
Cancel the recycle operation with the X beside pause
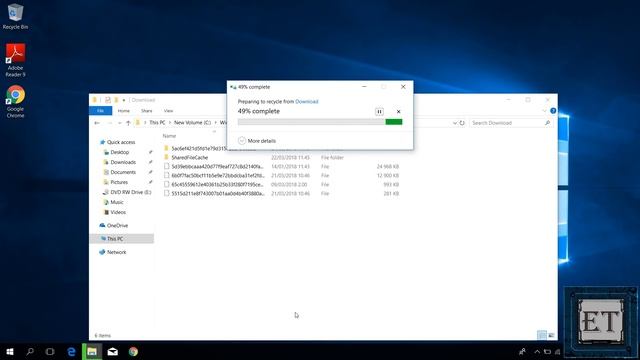point(398,111)
